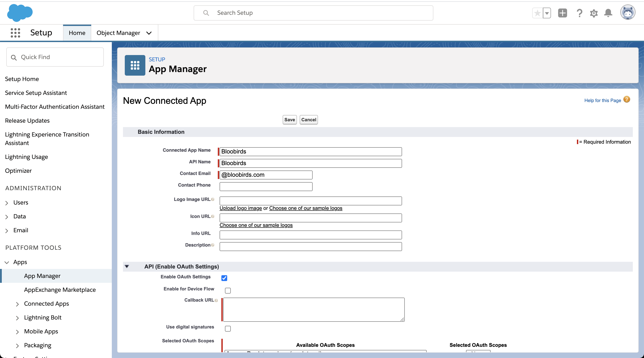
Task: Click the Save button
Action: pyautogui.click(x=290, y=119)
